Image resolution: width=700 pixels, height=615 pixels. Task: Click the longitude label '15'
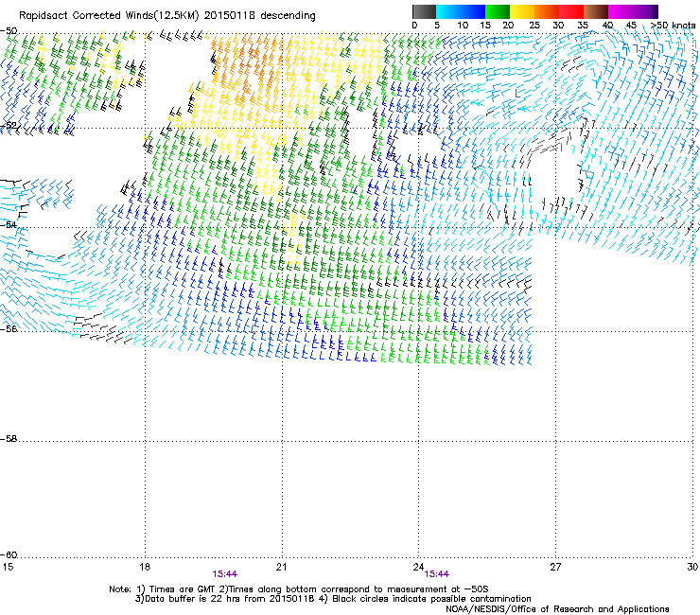pyautogui.click(x=8, y=567)
